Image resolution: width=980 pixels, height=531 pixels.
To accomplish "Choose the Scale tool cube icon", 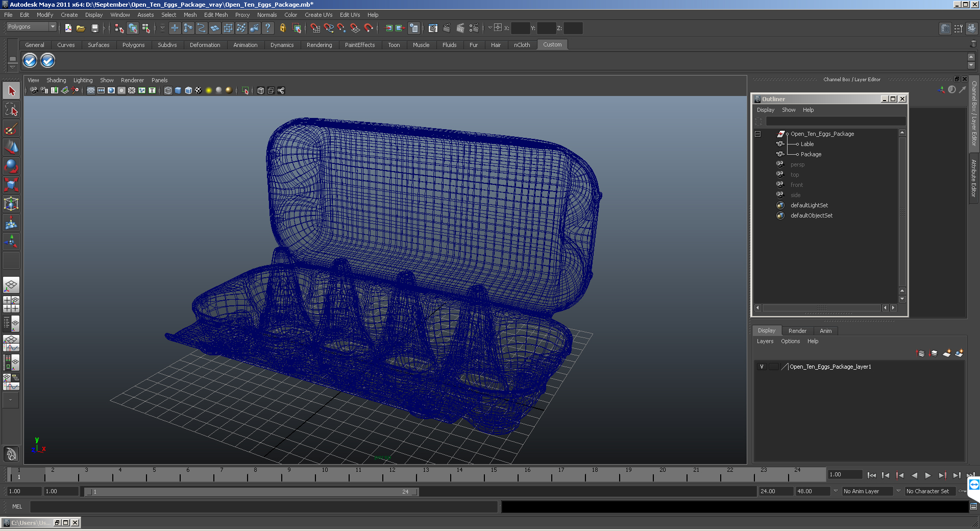I will tap(11, 184).
